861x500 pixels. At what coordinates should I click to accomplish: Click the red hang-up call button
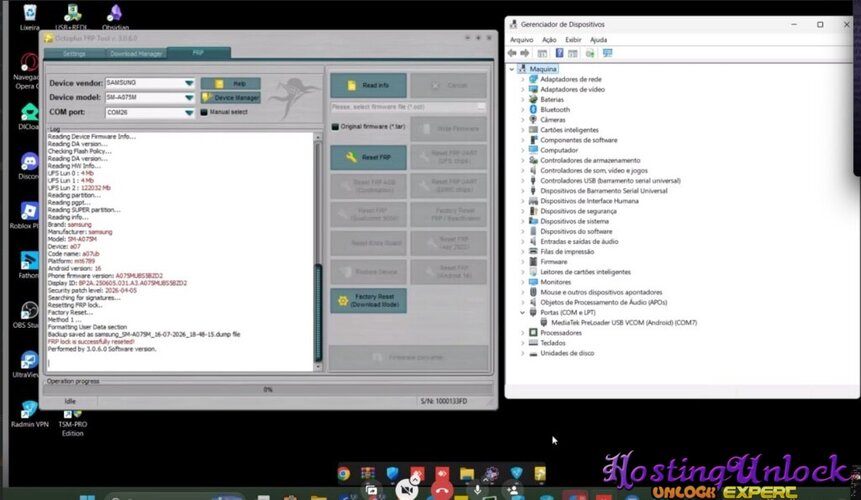(x=441, y=490)
